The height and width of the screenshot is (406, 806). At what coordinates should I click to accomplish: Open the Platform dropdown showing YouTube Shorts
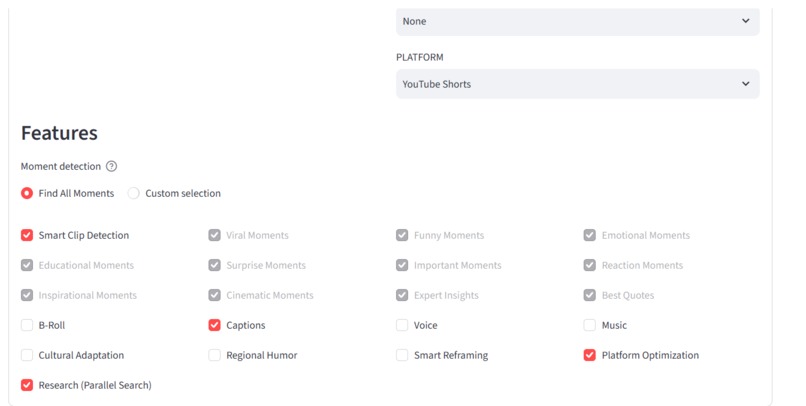[x=577, y=84]
